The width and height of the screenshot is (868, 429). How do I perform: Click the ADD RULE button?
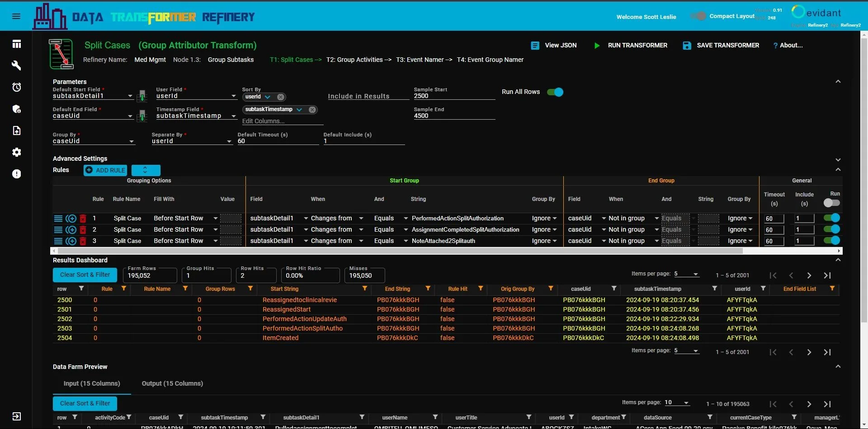point(105,170)
